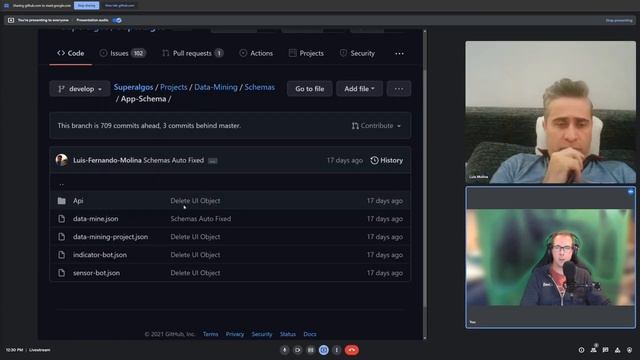Open indicator-bot.json file

[100, 255]
